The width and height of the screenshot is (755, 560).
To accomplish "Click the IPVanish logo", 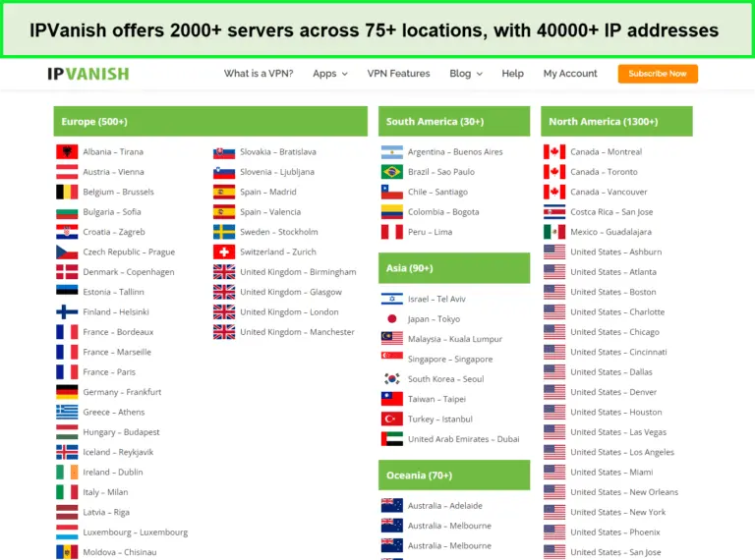I will 88,74.
